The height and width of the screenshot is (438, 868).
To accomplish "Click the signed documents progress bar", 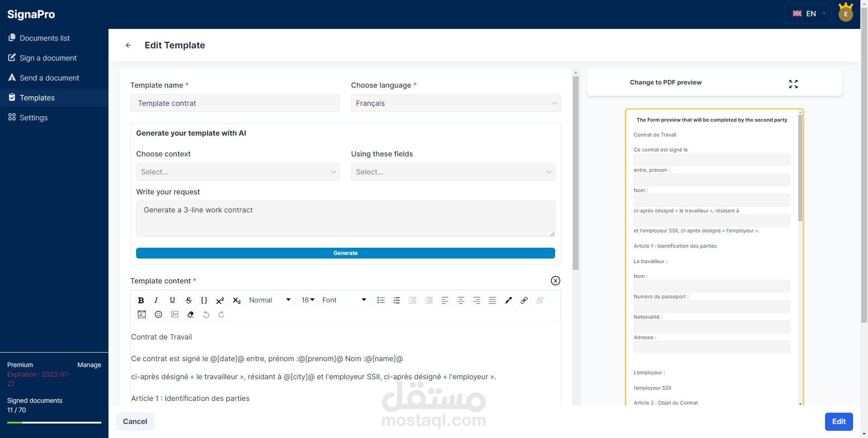I will coord(54,423).
